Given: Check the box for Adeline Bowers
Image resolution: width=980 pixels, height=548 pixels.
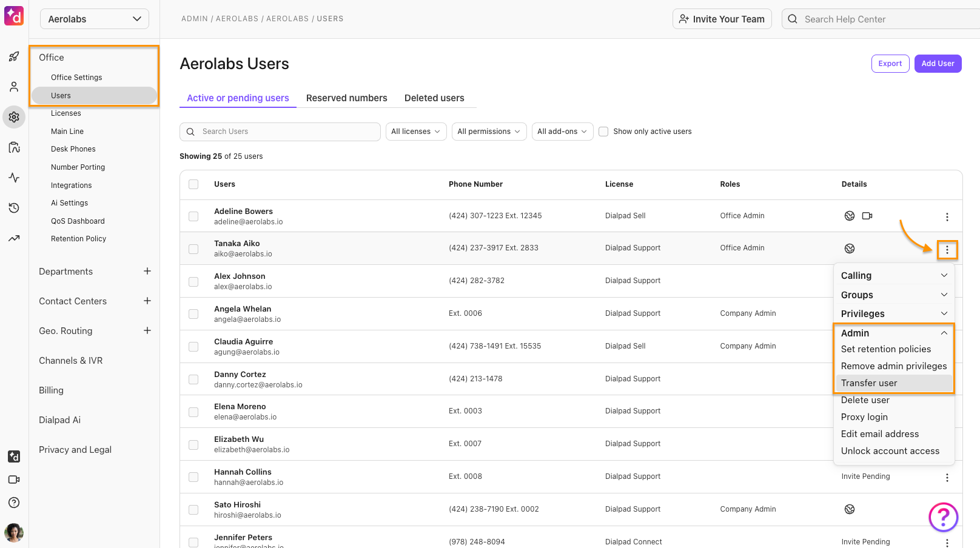Looking at the screenshot, I should [x=193, y=216].
